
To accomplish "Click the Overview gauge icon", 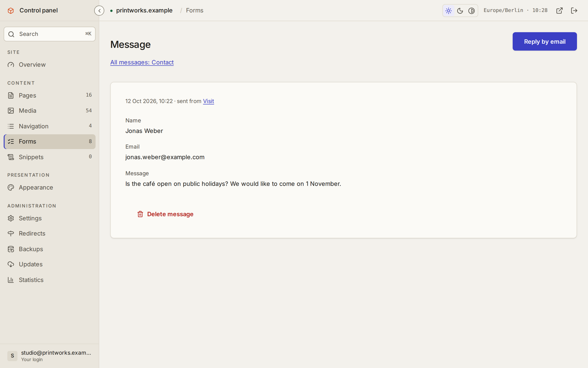I will pyautogui.click(x=11, y=65).
